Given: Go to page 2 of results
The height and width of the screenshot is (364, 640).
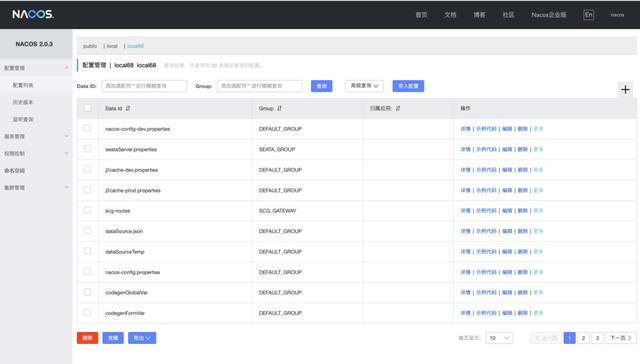Looking at the screenshot, I should click(x=583, y=338).
